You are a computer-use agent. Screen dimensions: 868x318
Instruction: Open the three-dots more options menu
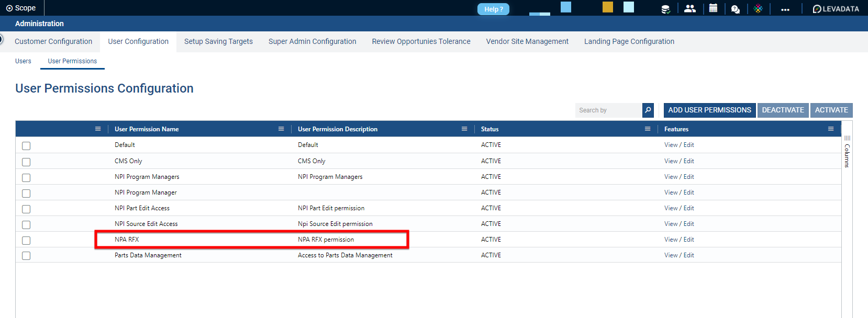click(785, 9)
